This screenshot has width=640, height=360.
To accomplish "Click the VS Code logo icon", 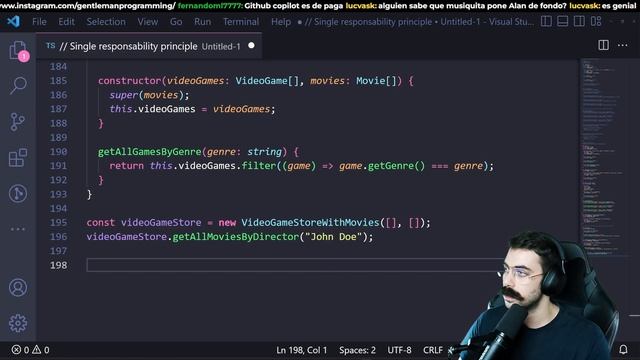I will tap(13, 21).
